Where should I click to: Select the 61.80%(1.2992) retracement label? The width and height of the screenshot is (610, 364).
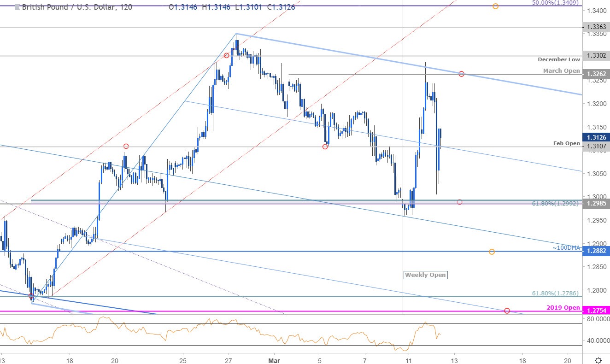coord(556,203)
